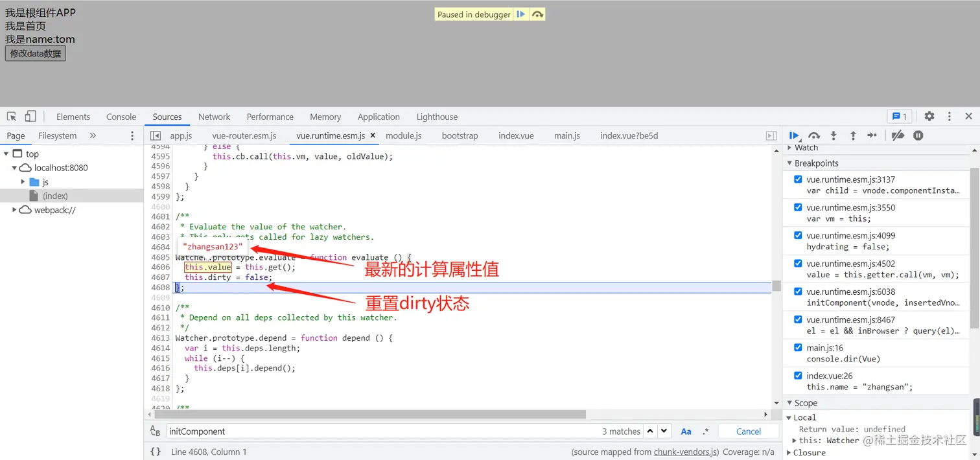Collapse localhost:8080 tree node

point(14,168)
